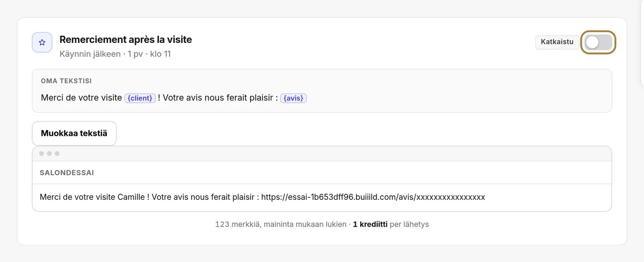Select the {avis} variable chip
The width and height of the screenshot is (644, 262).
click(293, 98)
